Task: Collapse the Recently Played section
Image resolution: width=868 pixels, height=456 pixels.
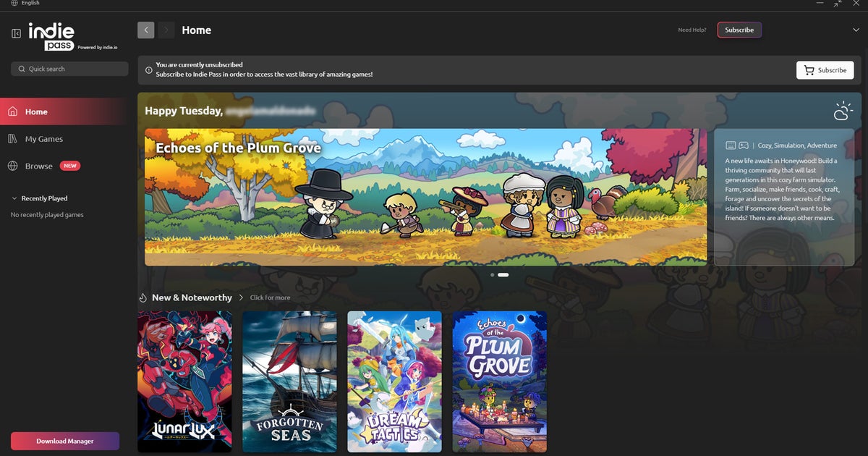Action: pos(14,198)
